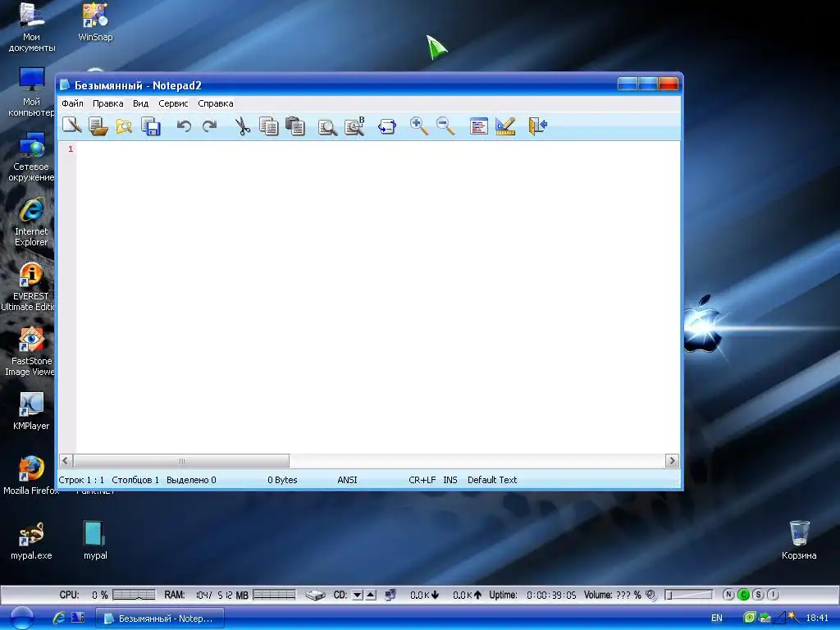Open the Сервис menu
The height and width of the screenshot is (630, 840).
tap(173, 103)
